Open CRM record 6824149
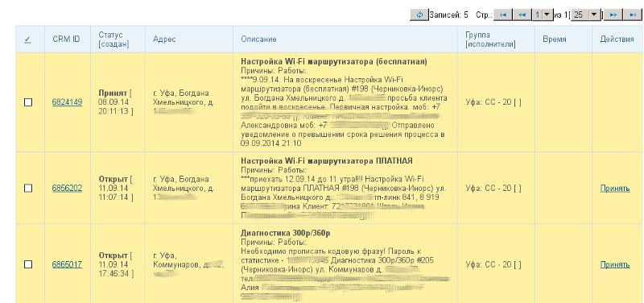 click(67, 102)
